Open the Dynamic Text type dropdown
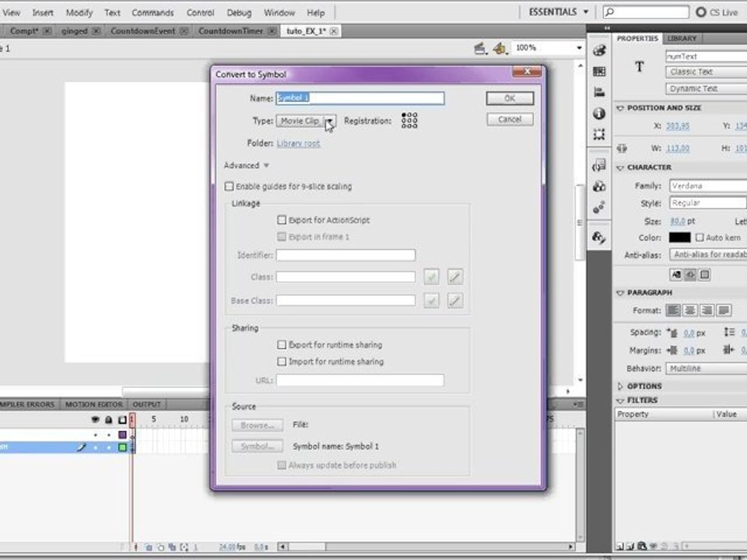The width and height of the screenshot is (747, 560). click(x=706, y=89)
